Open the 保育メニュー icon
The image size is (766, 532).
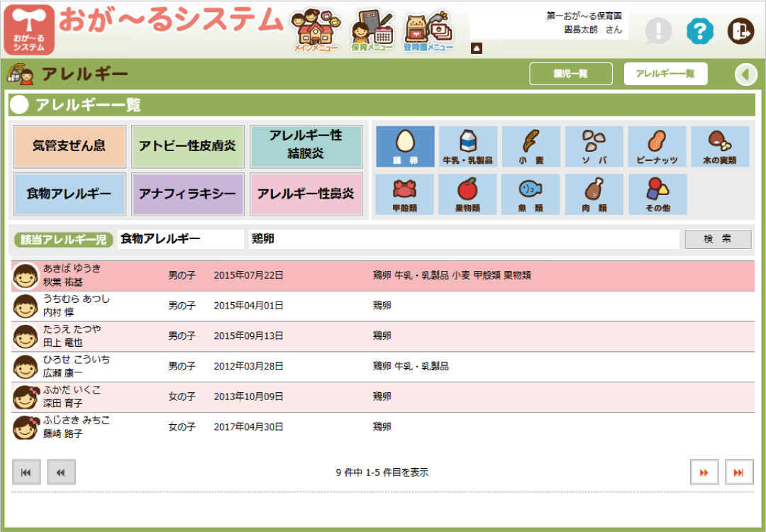click(372, 31)
